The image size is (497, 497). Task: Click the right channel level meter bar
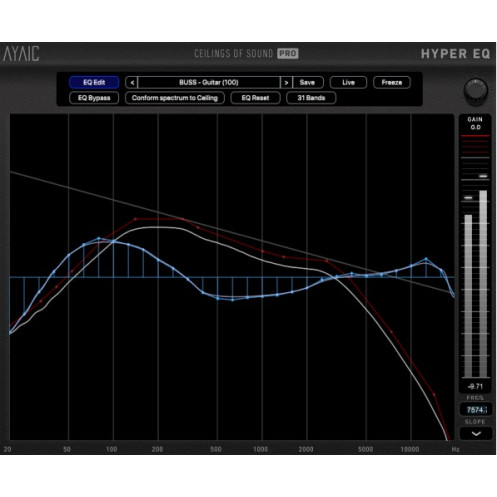pyautogui.click(x=483, y=284)
